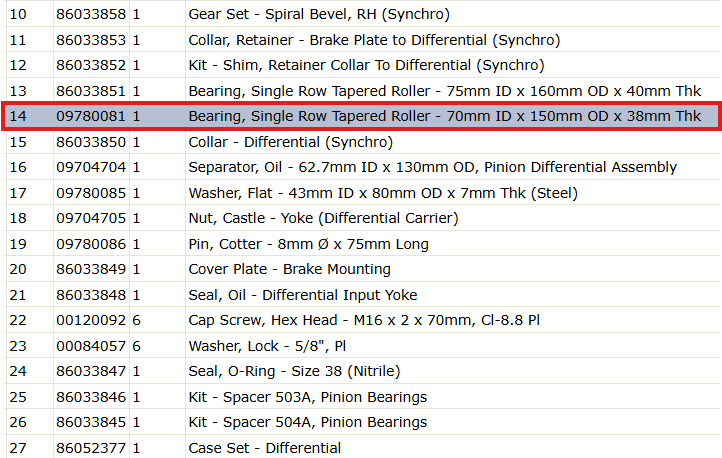Click part number 86033848 for oil seal
The height and width of the screenshot is (458, 722).
coord(91,295)
